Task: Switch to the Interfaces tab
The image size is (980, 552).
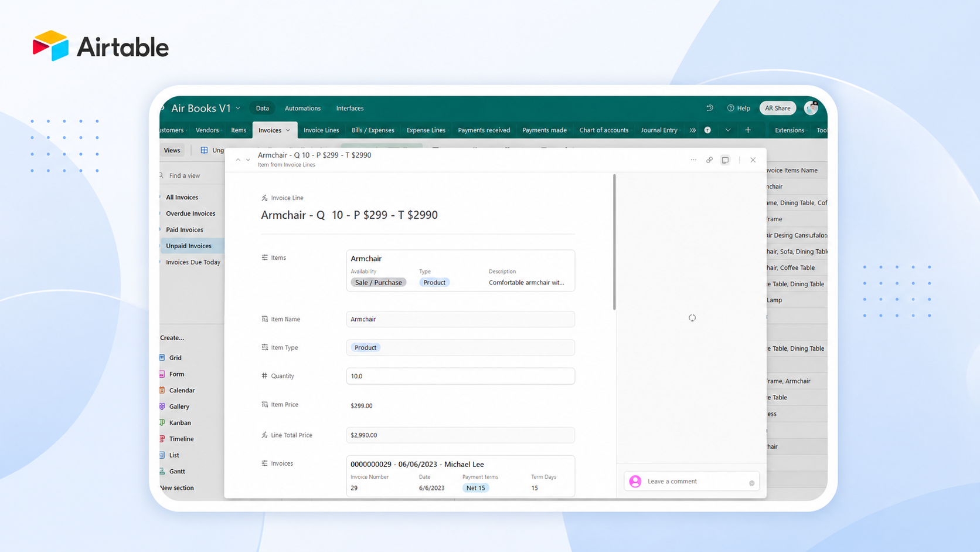Action: pos(350,108)
